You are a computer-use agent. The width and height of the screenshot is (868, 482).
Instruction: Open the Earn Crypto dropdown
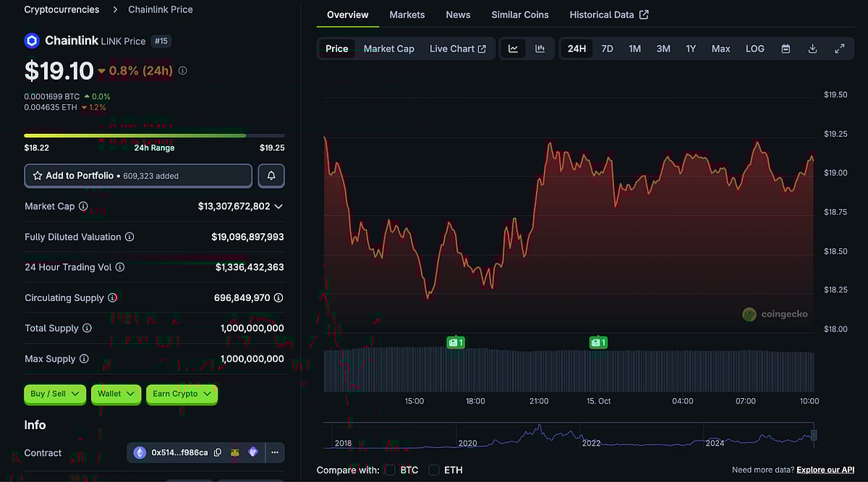182,394
